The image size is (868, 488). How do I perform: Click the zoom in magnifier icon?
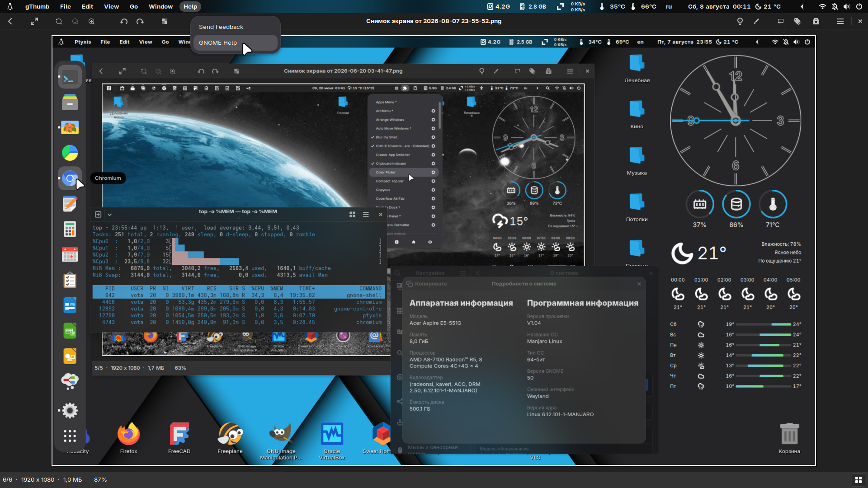click(92, 21)
